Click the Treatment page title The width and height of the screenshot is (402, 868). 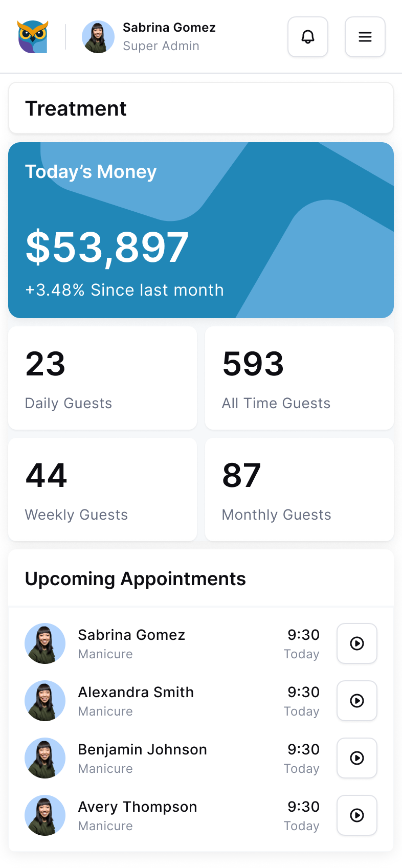(76, 108)
